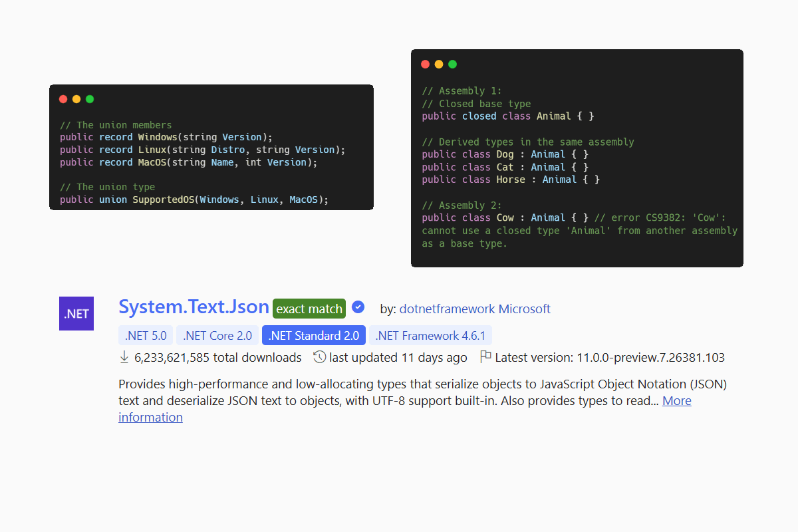
Task: Click the last updated 11 days ago text
Action: [398, 358]
